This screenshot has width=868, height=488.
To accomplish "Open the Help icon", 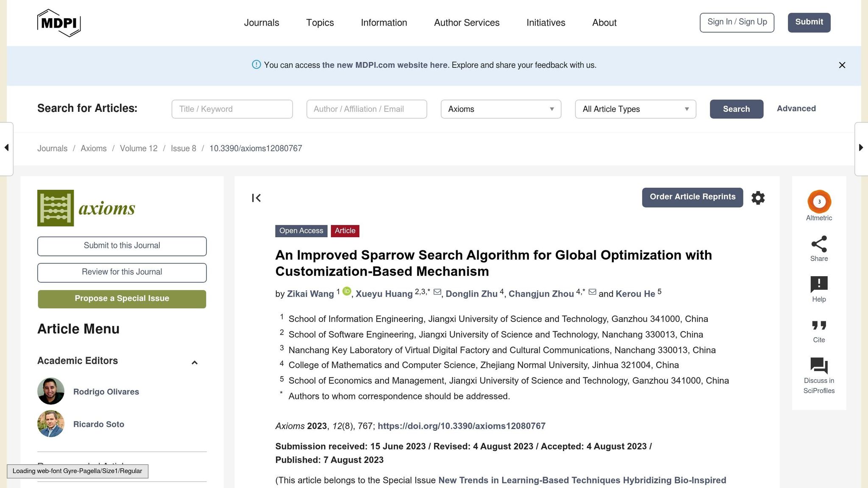I will pos(819,284).
